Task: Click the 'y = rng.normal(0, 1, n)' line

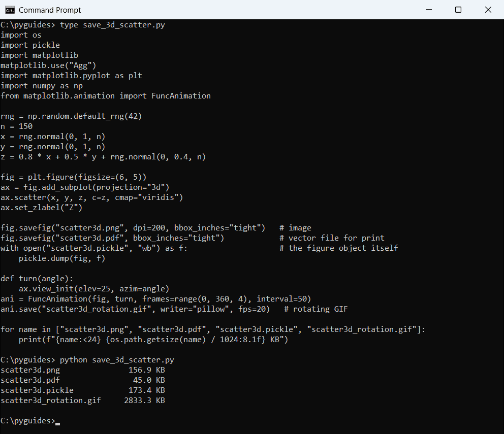Action: tap(53, 147)
